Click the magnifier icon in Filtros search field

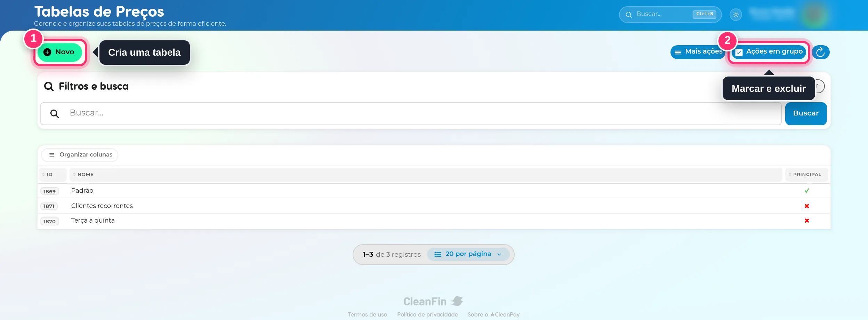[55, 114]
